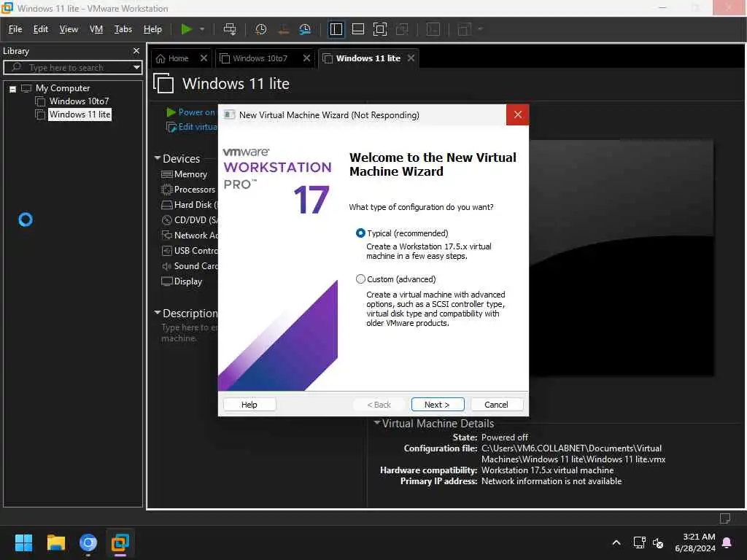Collapse the Virtual Machine Details section
Image resolution: width=747 pixels, height=560 pixels.
point(377,422)
